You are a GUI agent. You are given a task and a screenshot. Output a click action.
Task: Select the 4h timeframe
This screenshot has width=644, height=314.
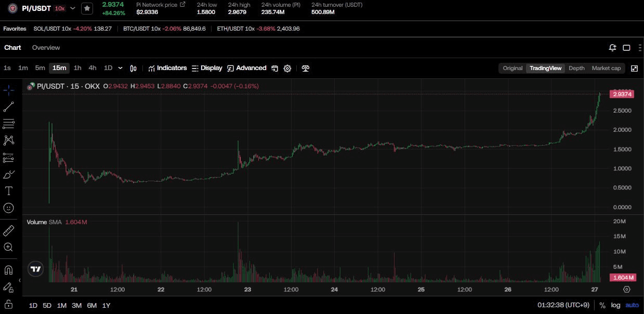[x=93, y=68]
